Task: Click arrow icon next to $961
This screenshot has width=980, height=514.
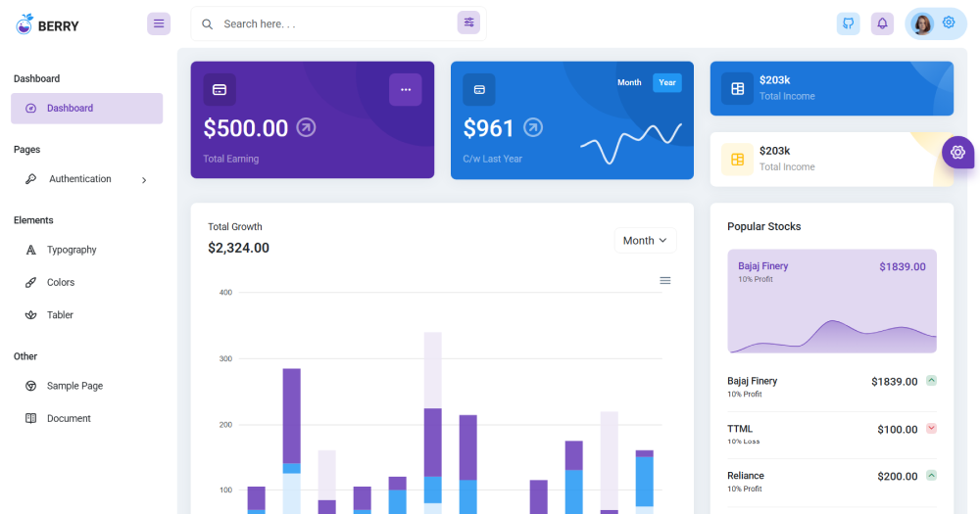Action: pyautogui.click(x=532, y=127)
